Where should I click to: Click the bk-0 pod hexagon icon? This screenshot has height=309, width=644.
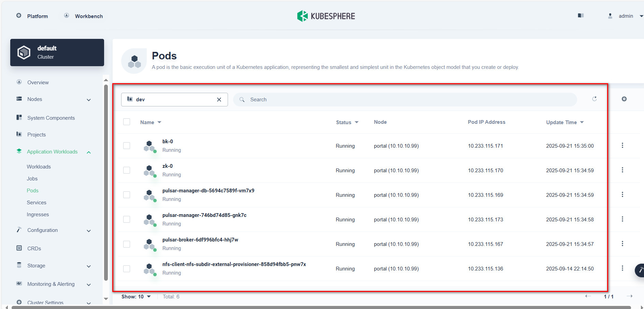tap(149, 146)
